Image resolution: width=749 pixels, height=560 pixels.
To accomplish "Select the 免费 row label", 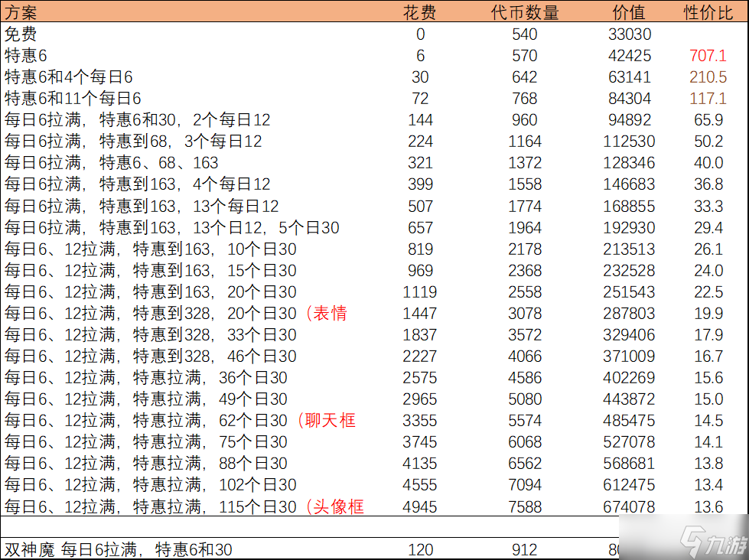I will point(21,34).
